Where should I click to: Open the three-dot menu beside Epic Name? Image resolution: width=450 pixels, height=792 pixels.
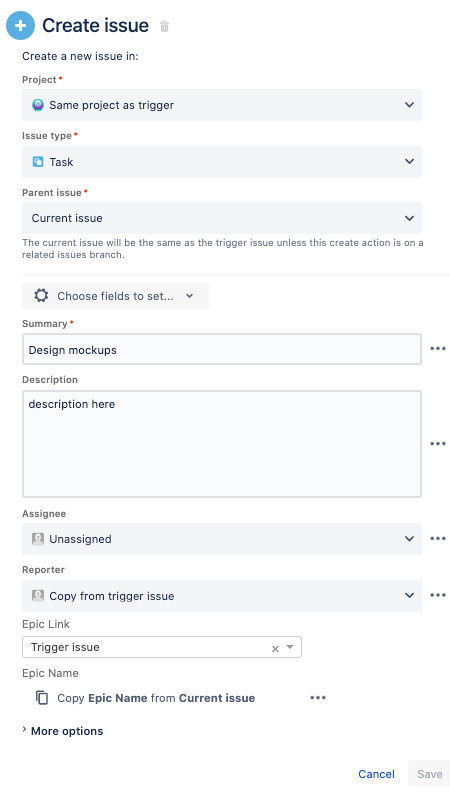point(318,698)
